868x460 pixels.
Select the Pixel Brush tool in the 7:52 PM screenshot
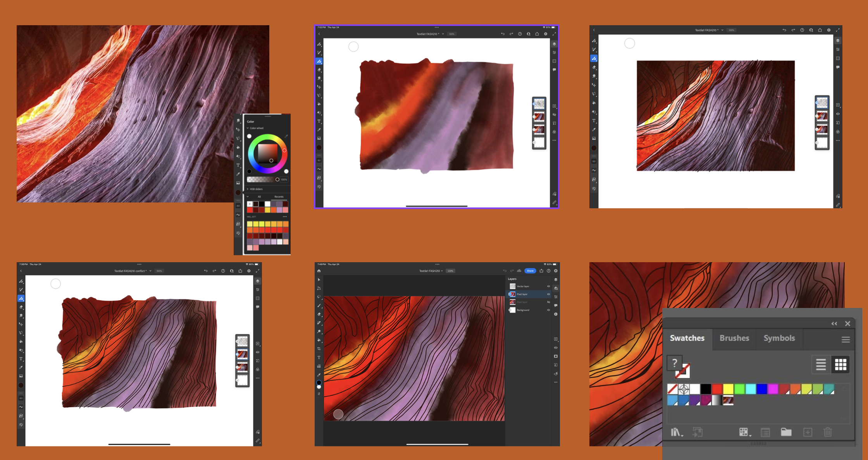pyautogui.click(x=319, y=44)
